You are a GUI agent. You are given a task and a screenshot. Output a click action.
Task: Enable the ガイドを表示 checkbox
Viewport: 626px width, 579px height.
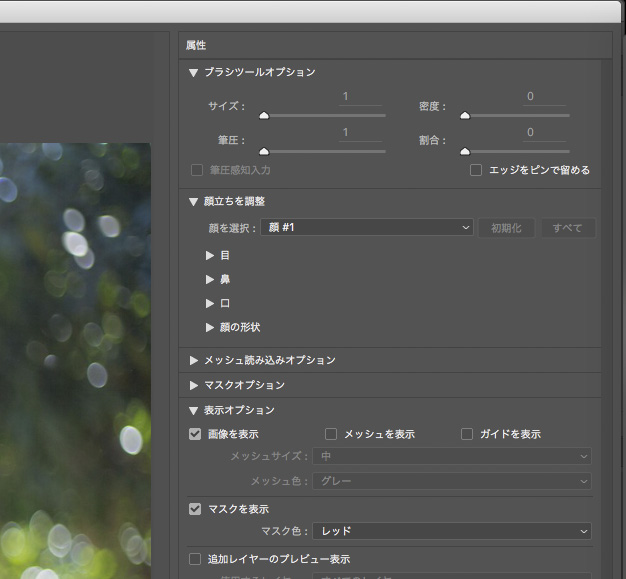click(x=467, y=434)
